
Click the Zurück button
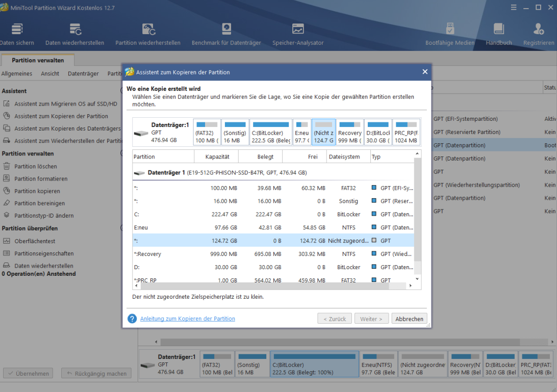(x=334, y=319)
